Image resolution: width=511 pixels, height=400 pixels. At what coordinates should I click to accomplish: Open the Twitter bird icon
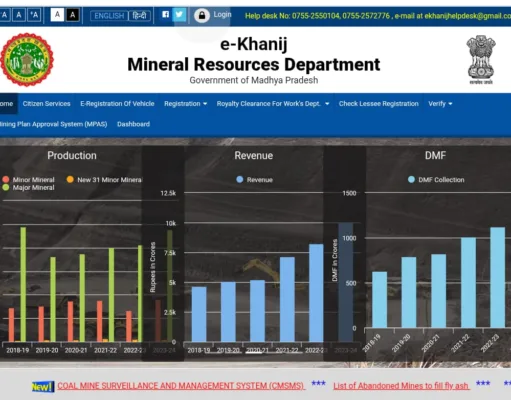[179, 15]
